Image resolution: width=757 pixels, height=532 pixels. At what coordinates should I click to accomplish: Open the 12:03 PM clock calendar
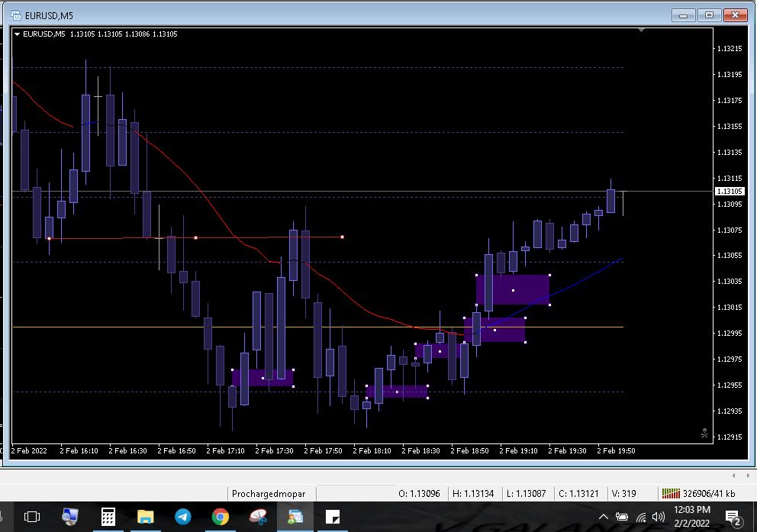click(x=692, y=516)
